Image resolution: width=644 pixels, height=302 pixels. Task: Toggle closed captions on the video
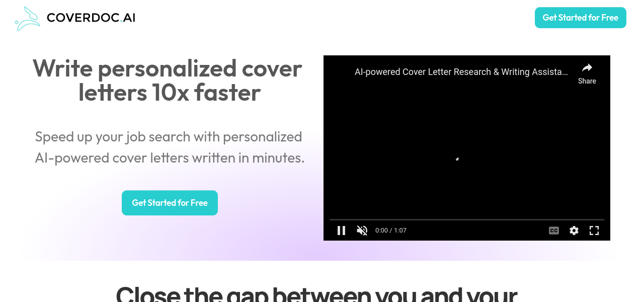tap(554, 231)
